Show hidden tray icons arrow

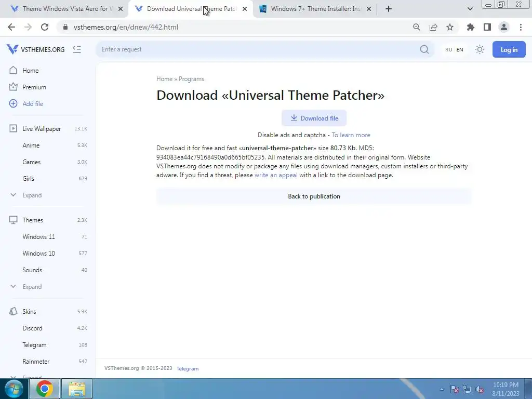(x=442, y=390)
